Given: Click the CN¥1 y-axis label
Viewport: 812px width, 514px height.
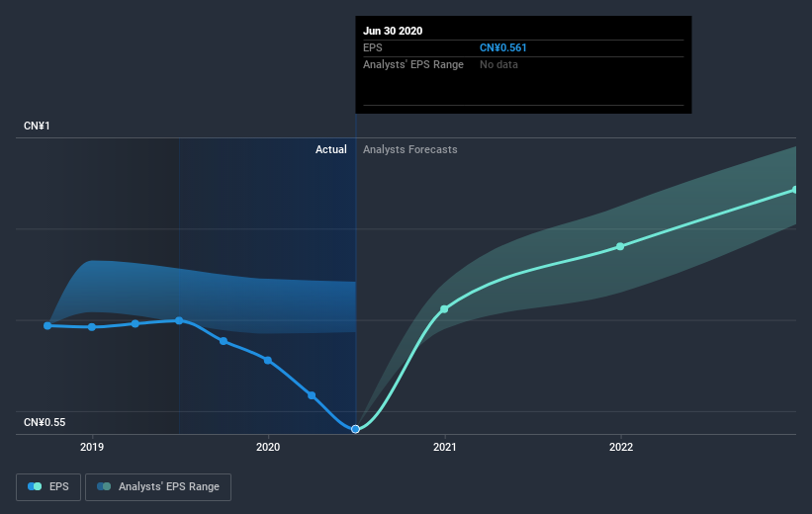Looking at the screenshot, I should [37, 126].
